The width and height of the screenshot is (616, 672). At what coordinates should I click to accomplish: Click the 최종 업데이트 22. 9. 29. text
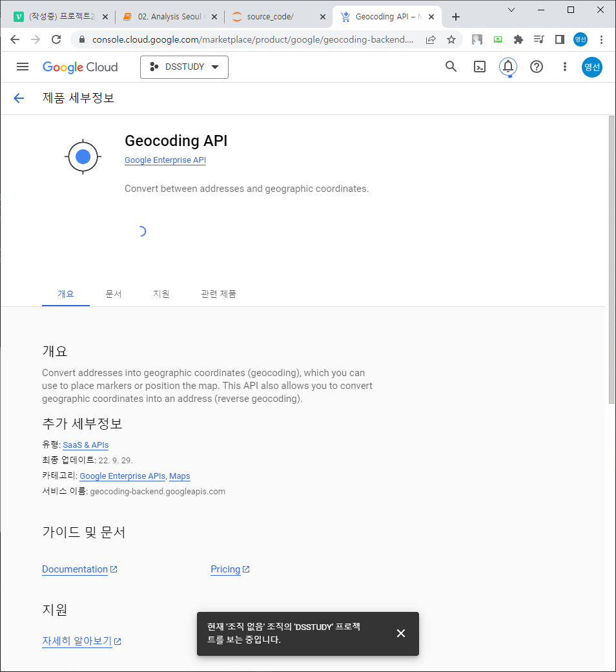87,460
